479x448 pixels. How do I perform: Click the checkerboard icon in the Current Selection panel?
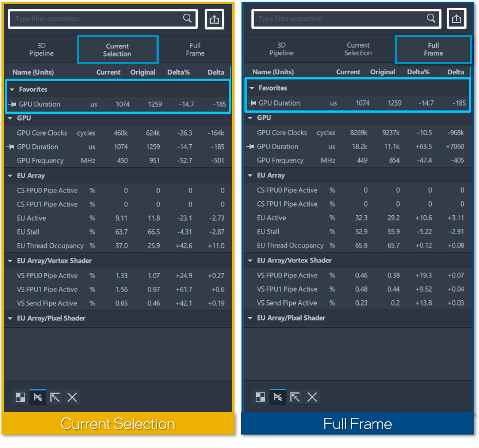coord(20,397)
